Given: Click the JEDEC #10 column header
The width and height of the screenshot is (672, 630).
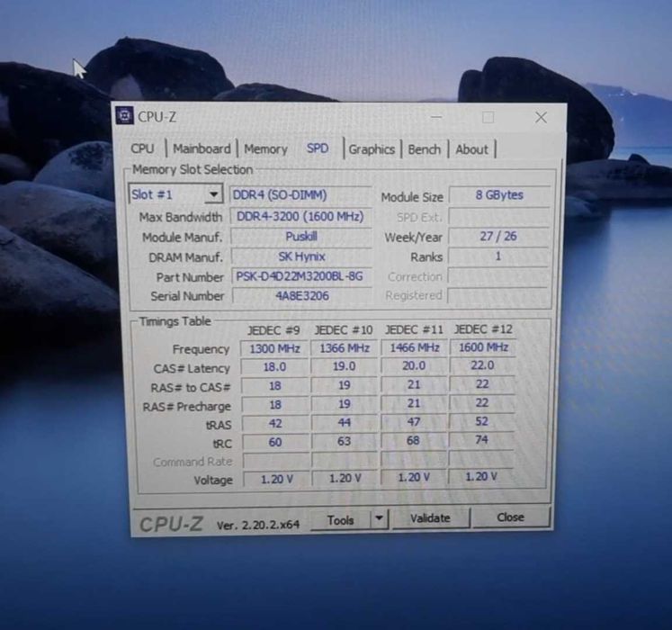Looking at the screenshot, I should click(x=344, y=329).
